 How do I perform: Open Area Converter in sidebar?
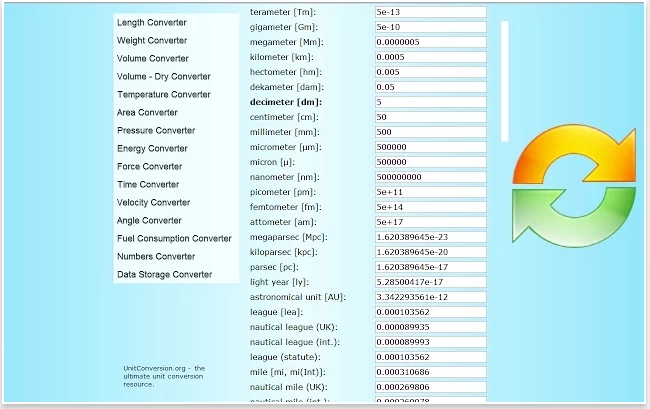[147, 113]
